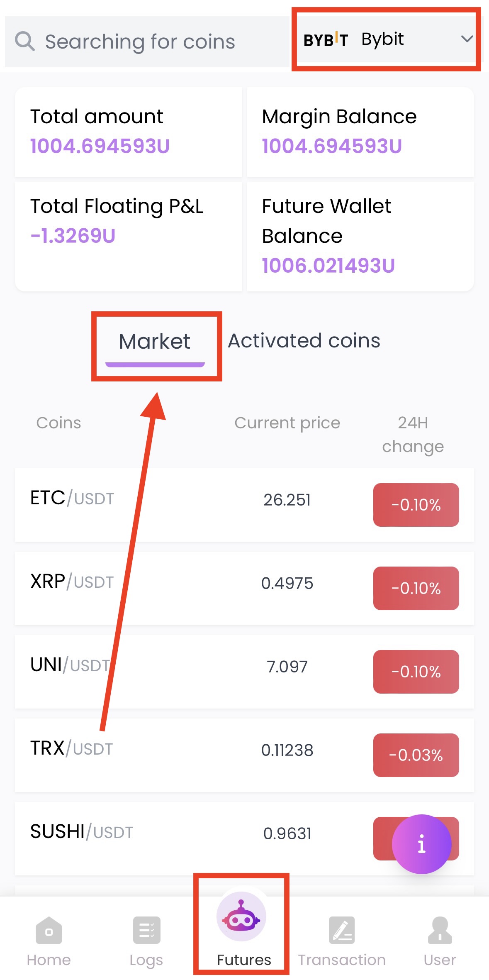Tap the Futures robot icon
The height and width of the screenshot is (980, 489).
241,916
